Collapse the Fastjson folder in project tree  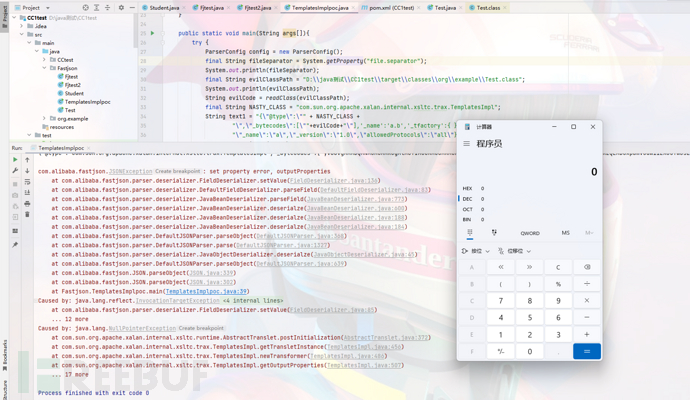click(x=44, y=68)
